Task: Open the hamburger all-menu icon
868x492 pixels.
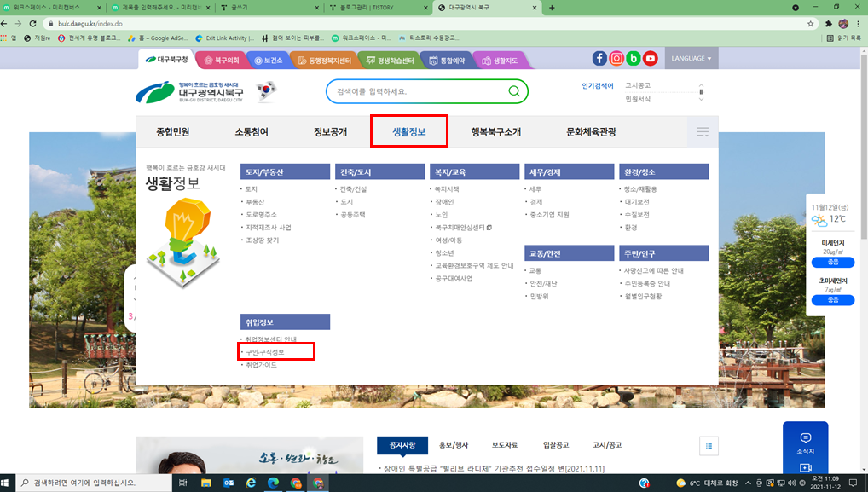Action: pyautogui.click(x=703, y=131)
